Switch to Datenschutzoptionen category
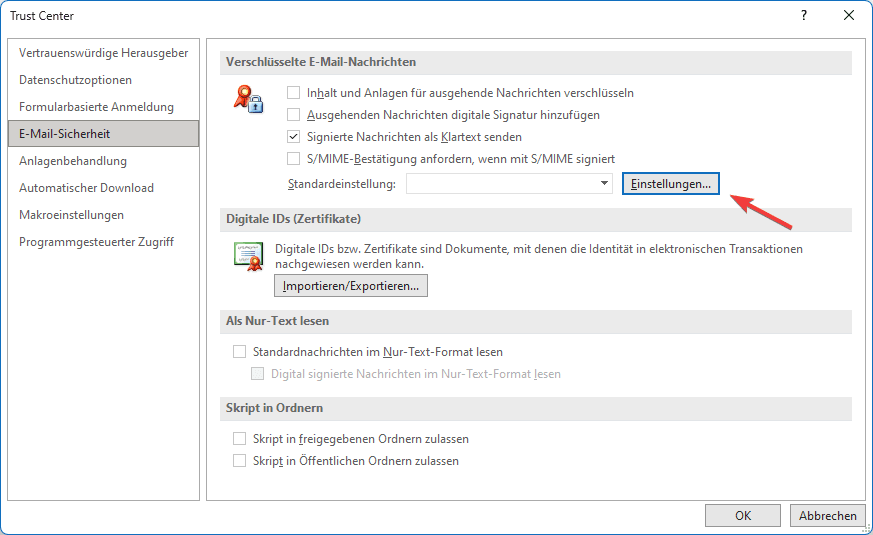 [75, 80]
